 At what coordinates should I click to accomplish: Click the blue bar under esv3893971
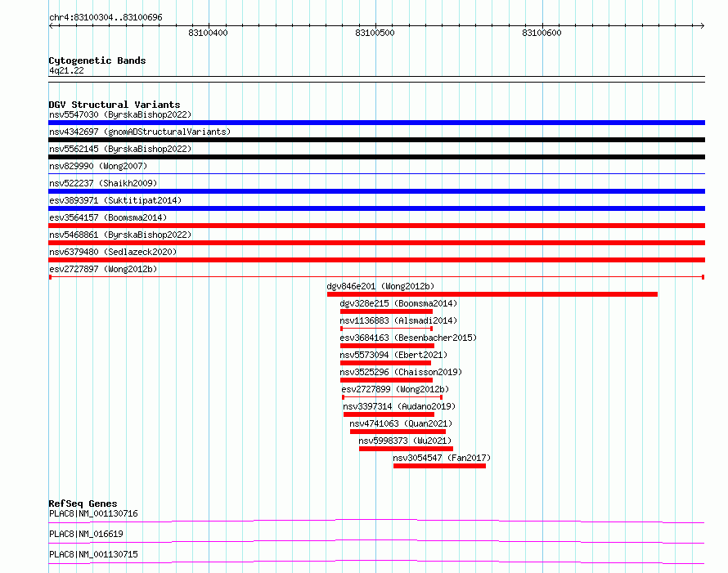[376, 208]
